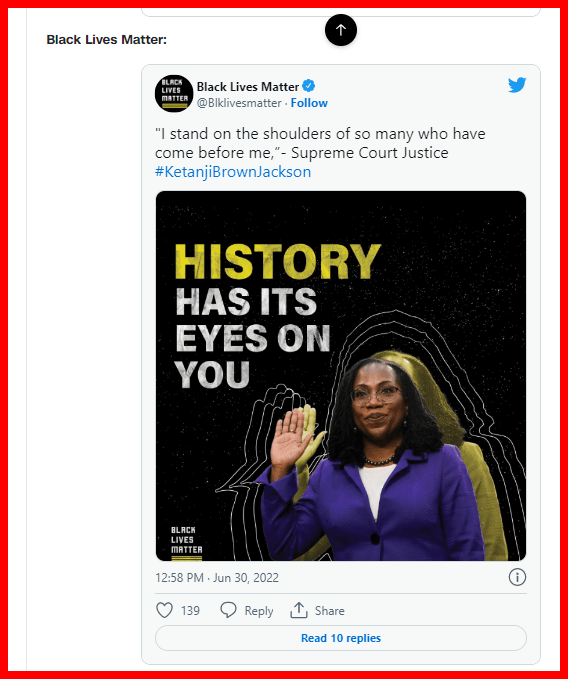
Task: Click the 12:58 PM Jun 30, 2022 timestamp
Action: click(217, 578)
